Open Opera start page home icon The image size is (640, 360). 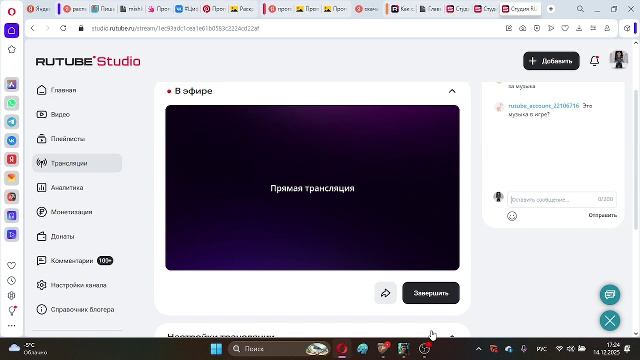coord(11,31)
